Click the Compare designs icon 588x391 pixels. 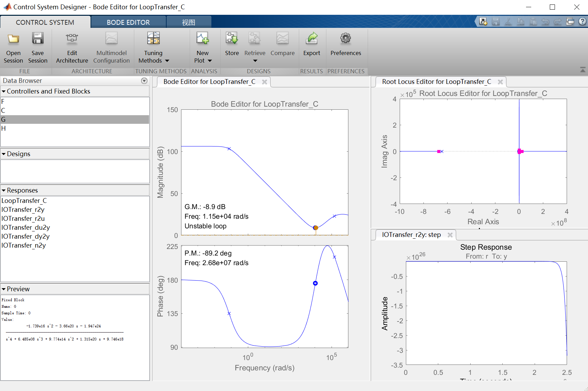pyautogui.click(x=282, y=39)
